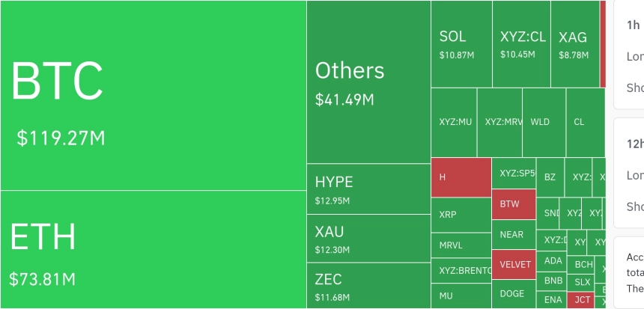Select the ETH $73.81M tile
This screenshot has width=644, height=309.
click(154, 249)
